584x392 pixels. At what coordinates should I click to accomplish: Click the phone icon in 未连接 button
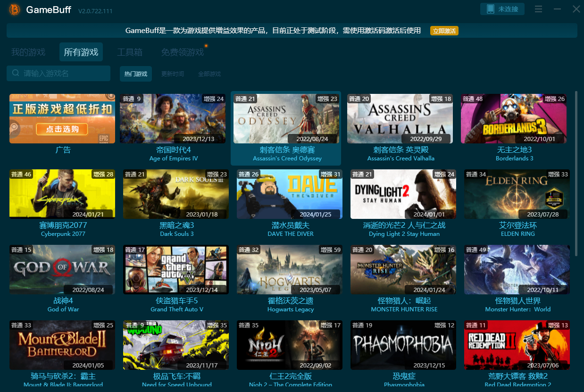click(x=491, y=9)
